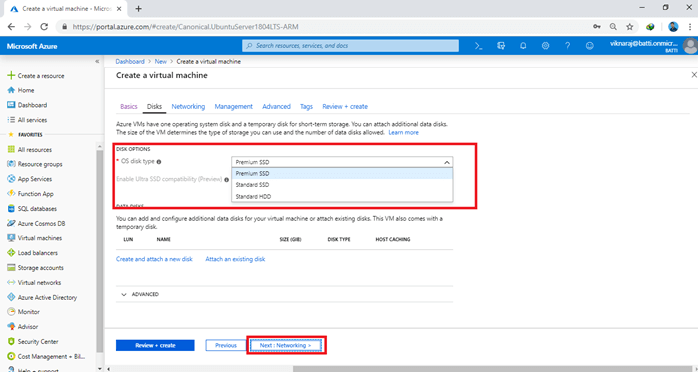Select the Disks tab
698x372 pixels.
pyautogui.click(x=154, y=107)
